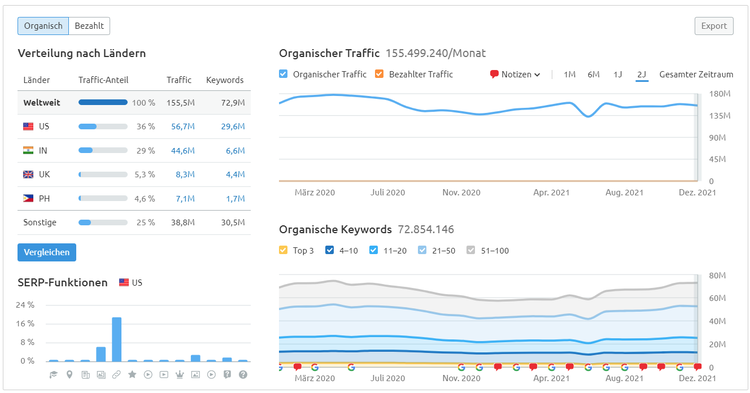Toggle the 21–50 positions checkbox
The height and width of the screenshot is (393, 750).
point(422,250)
